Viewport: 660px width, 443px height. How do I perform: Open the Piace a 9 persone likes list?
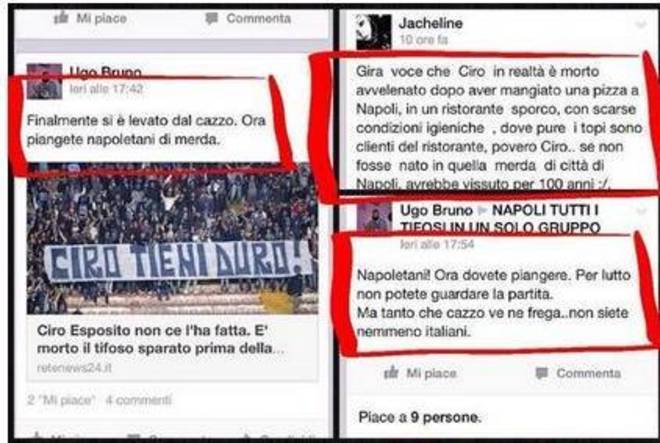(419, 417)
